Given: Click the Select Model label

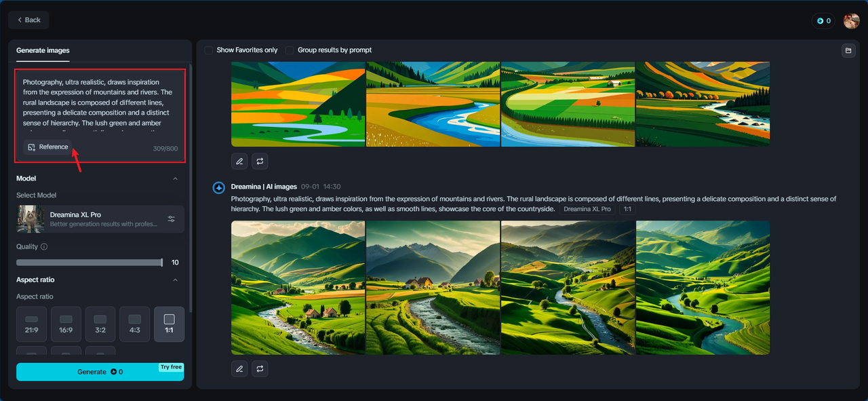Looking at the screenshot, I should 37,195.
